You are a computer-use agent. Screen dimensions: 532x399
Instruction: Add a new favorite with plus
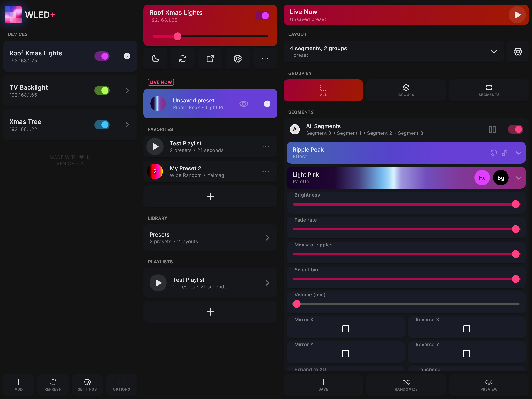click(210, 197)
